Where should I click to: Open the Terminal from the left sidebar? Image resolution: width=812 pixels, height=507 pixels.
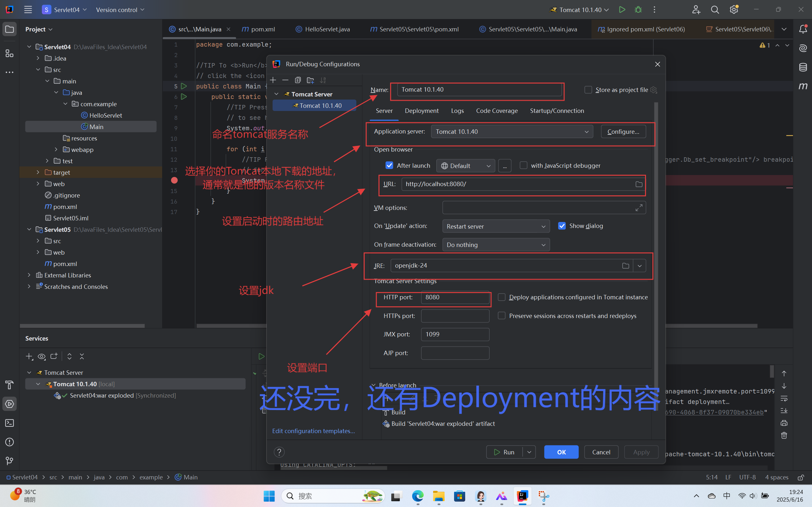click(9, 423)
